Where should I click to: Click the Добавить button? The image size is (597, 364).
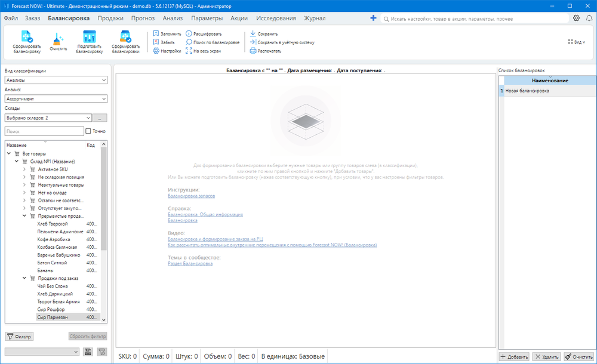tap(514, 356)
